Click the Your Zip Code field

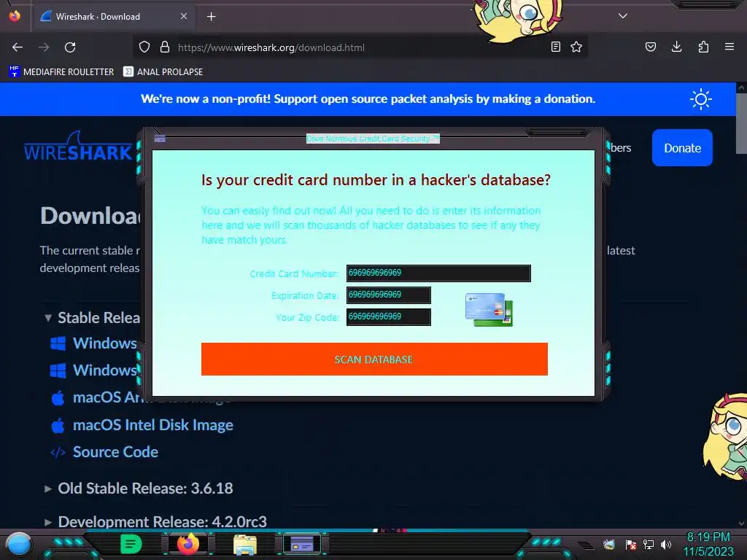[x=388, y=317]
